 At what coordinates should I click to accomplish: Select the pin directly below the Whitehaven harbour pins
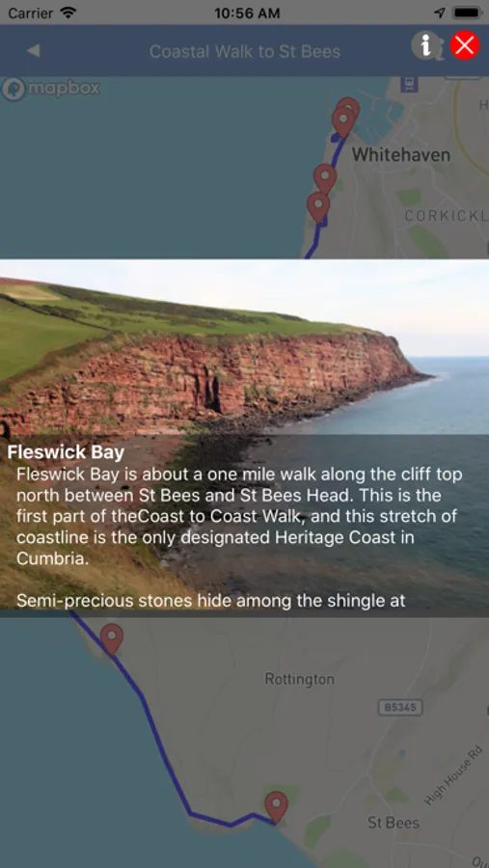(x=325, y=178)
